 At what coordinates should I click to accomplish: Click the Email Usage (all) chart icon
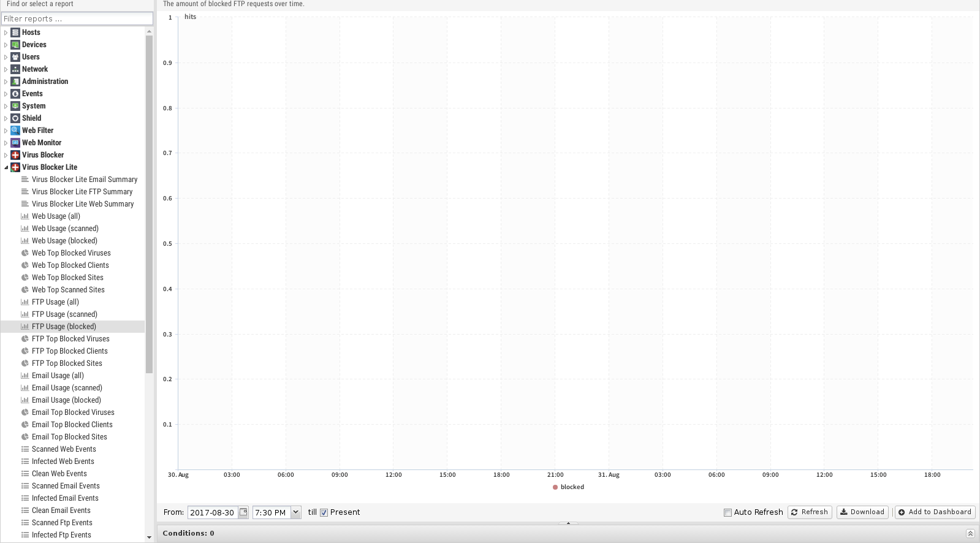tap(25, 376)
